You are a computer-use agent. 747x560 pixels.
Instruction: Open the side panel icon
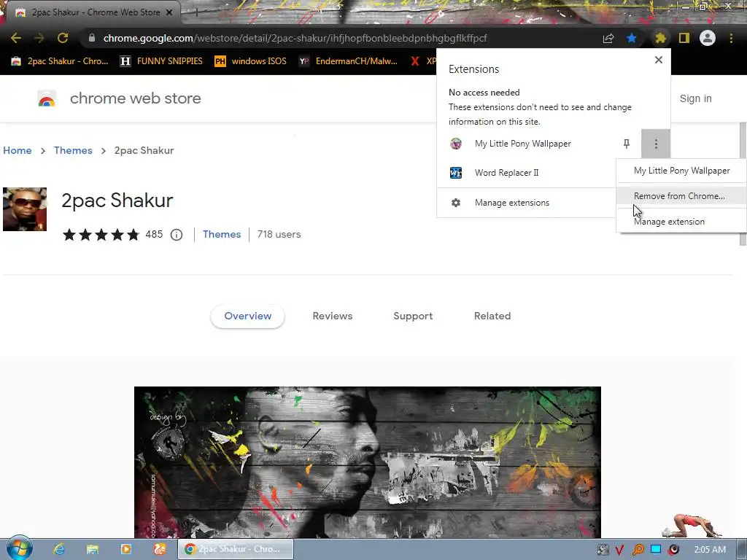point(684,38)
